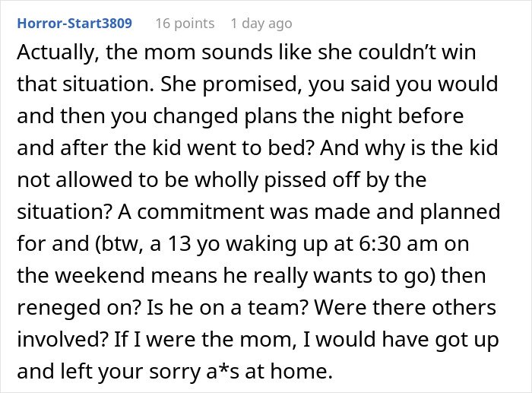This screenshot has width=532, height=393.
Task: Open the Horror-Start3809 user profile
Action: point(73,24)
